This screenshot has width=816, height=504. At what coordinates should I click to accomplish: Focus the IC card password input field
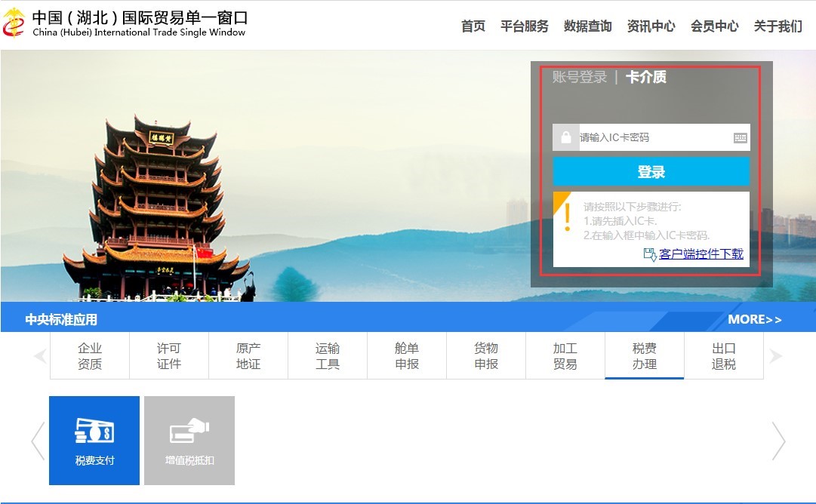tap(653, 138)
